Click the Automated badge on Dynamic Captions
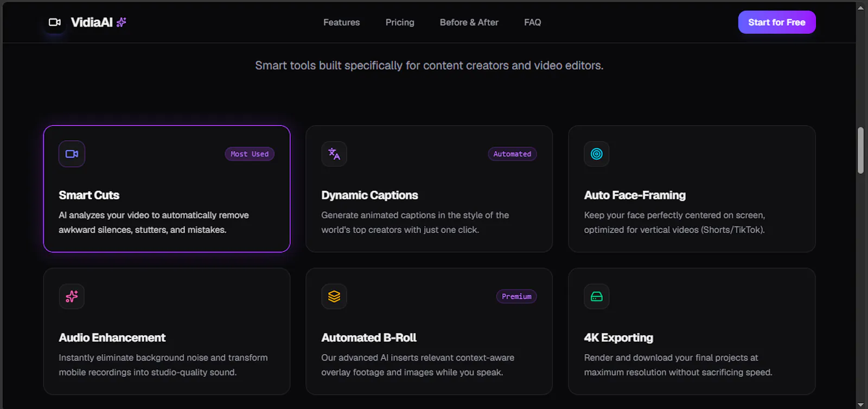Viewport: 868px width, 409px height. pos(512,154)
